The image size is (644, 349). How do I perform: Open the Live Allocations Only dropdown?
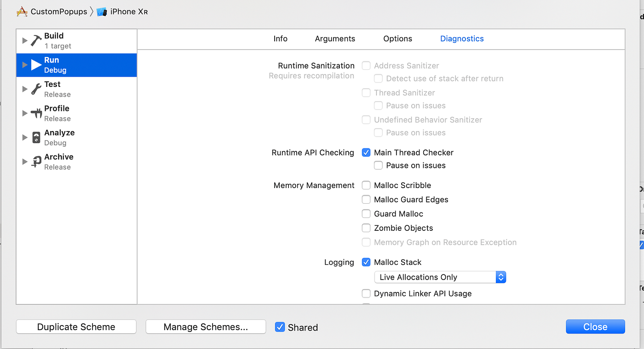pos(500,277)
